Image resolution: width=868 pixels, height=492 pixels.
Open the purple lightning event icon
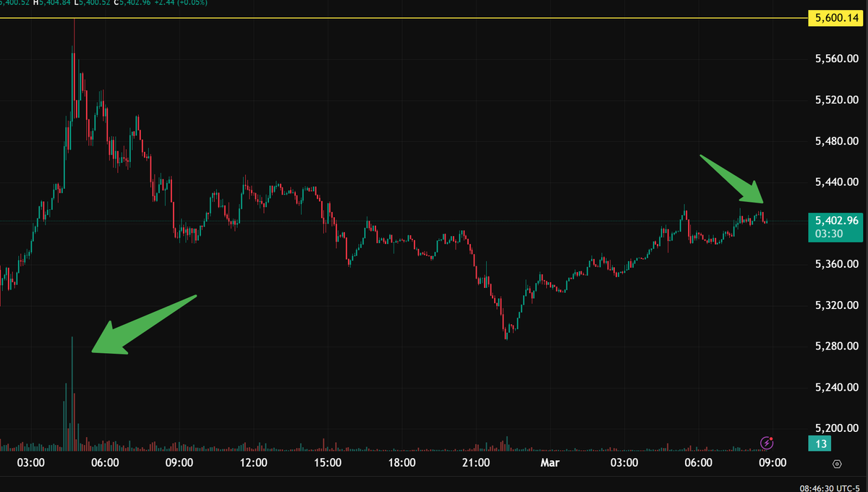767,442
